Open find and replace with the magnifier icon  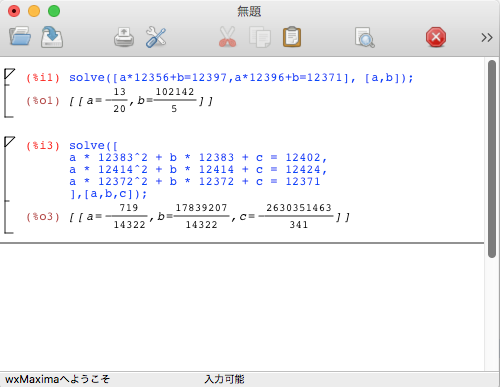point(365,37)
